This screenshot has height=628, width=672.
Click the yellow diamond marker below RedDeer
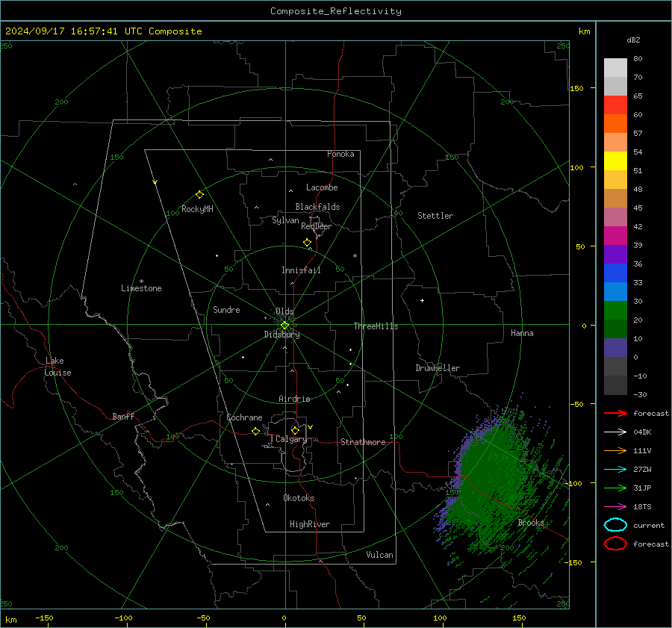tap(307, 243)
